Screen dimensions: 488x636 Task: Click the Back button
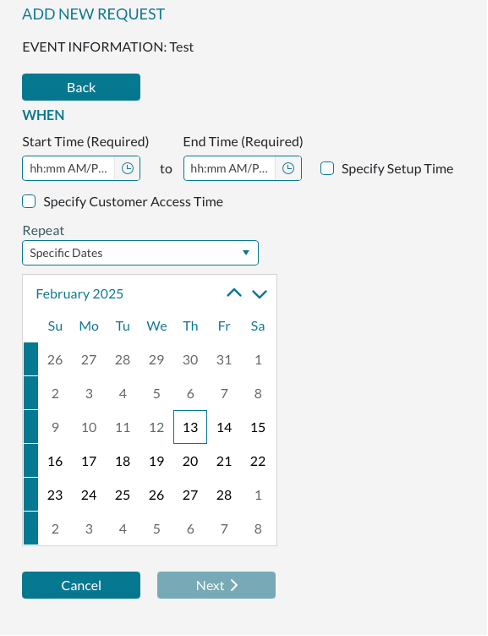pos(81,87)
